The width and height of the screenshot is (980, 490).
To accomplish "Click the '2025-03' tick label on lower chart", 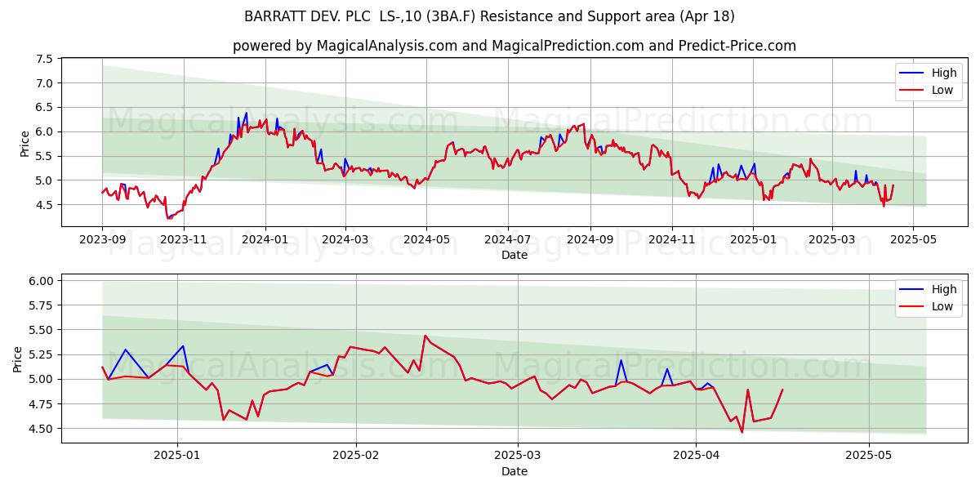I will coord(518,456).
